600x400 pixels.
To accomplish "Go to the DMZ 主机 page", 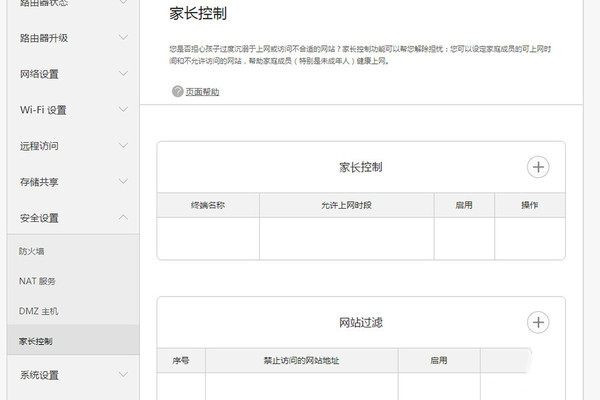I will (x=39, y=311).
